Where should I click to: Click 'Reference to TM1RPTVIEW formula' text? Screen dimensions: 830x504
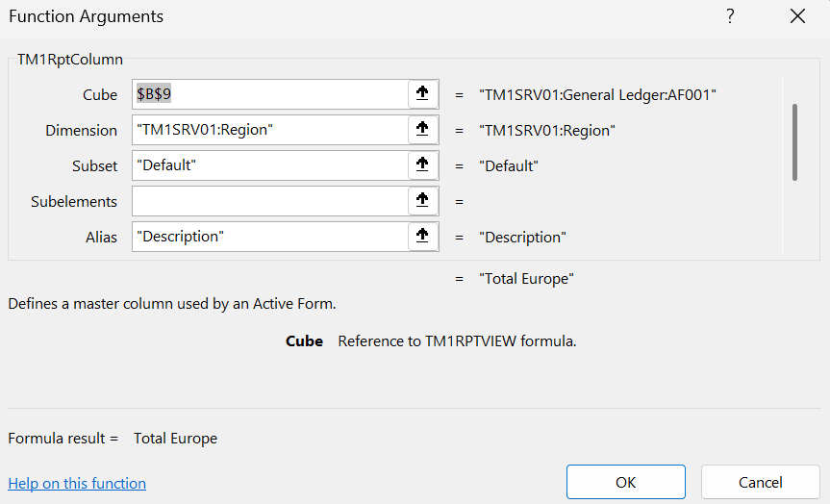click(x=457, y=340)
